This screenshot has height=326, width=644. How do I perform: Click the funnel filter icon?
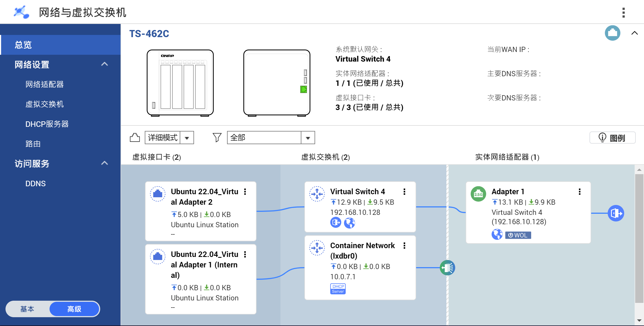point(217,138)
